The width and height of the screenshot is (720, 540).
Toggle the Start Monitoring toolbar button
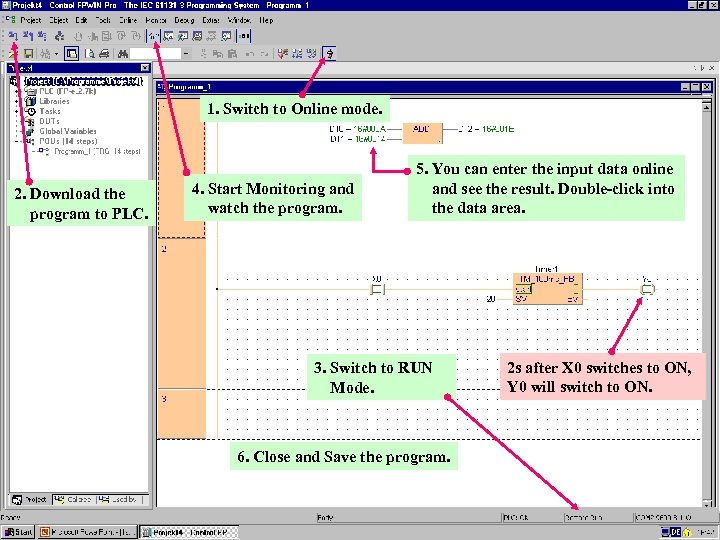153,36
